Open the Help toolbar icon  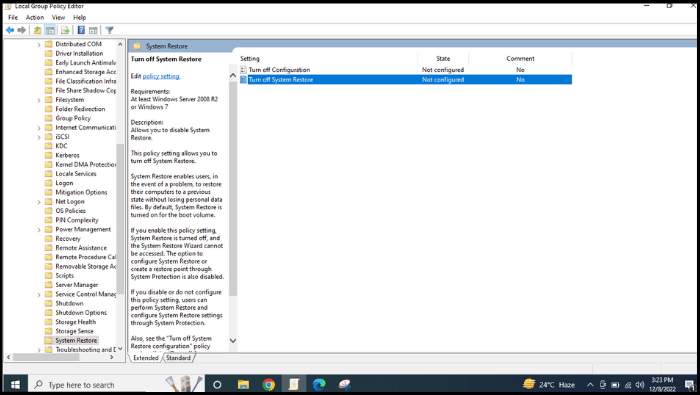(x=81, y=30)
